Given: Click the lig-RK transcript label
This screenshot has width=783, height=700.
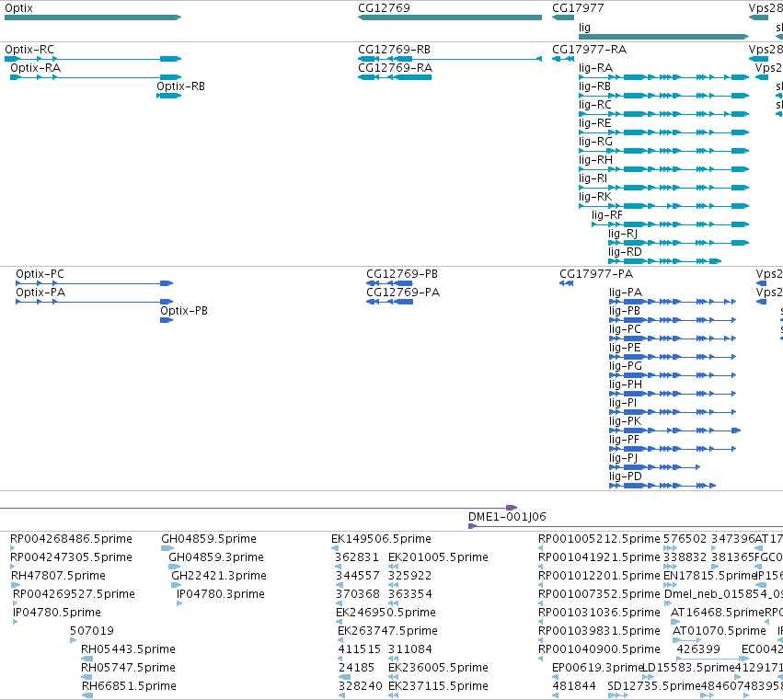Looking at the screenshot, I should [x=595, y=197].
